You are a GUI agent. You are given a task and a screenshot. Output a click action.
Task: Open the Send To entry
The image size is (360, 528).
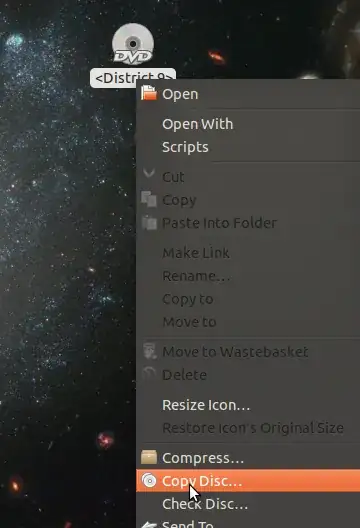pyautogui.click(x=248, y=523)
